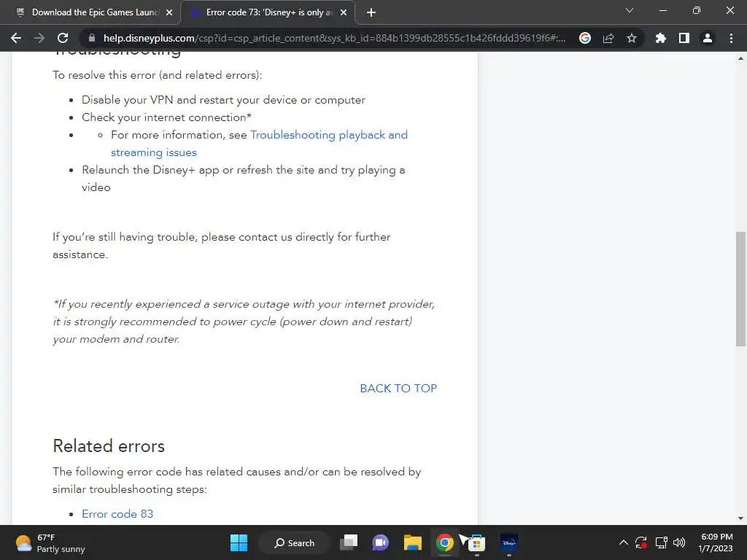Viewport: 747px width, 560px height.
Task: Open the Google icon in address bar
Action: [x=584, y=38]
